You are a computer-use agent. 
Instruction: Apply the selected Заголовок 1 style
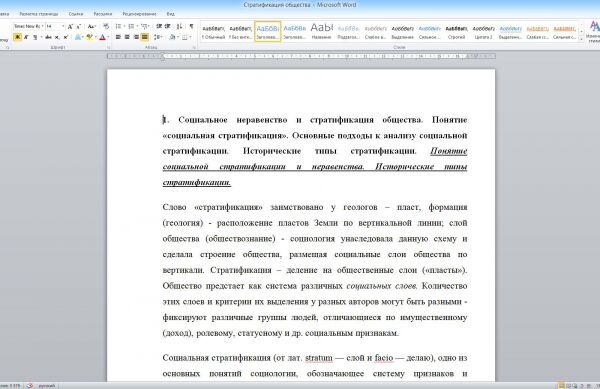267,31
